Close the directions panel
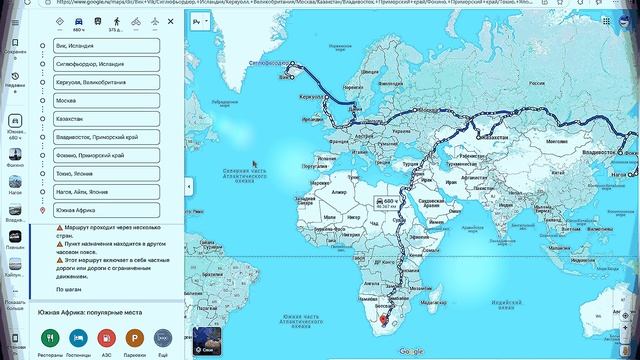The image size is (640, 360). (x=171, y=21)
